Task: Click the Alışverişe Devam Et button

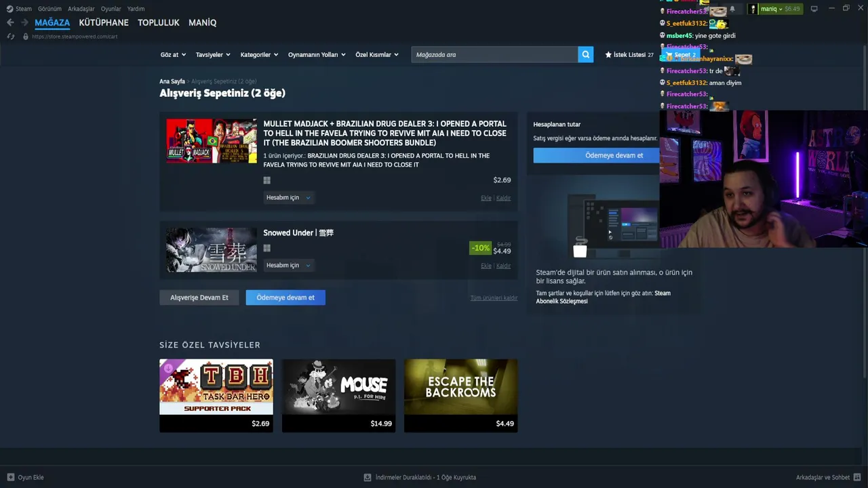Action: tap(199, 298)
